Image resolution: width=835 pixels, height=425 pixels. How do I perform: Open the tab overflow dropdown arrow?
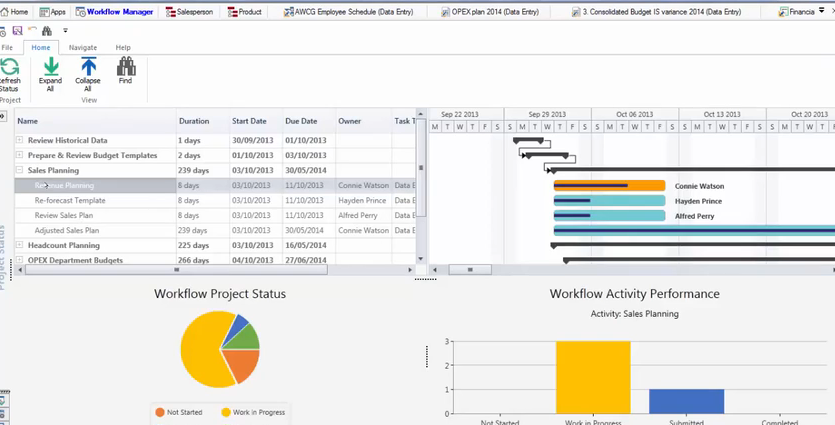pyautogui.click(x=822, y=10)
